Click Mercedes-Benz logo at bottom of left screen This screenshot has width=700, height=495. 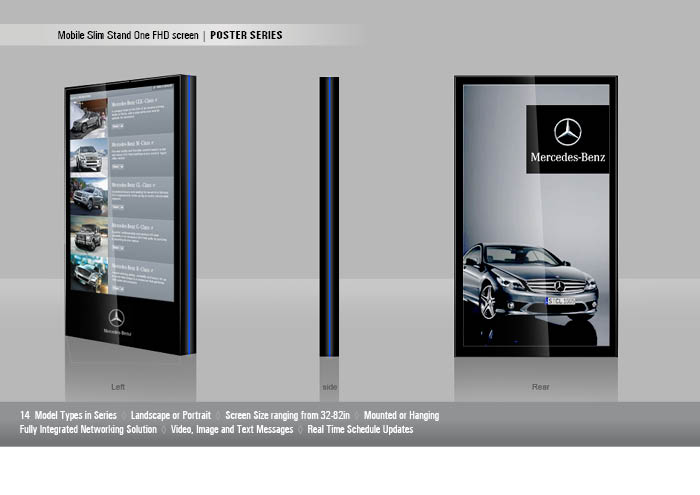[117, 322]
